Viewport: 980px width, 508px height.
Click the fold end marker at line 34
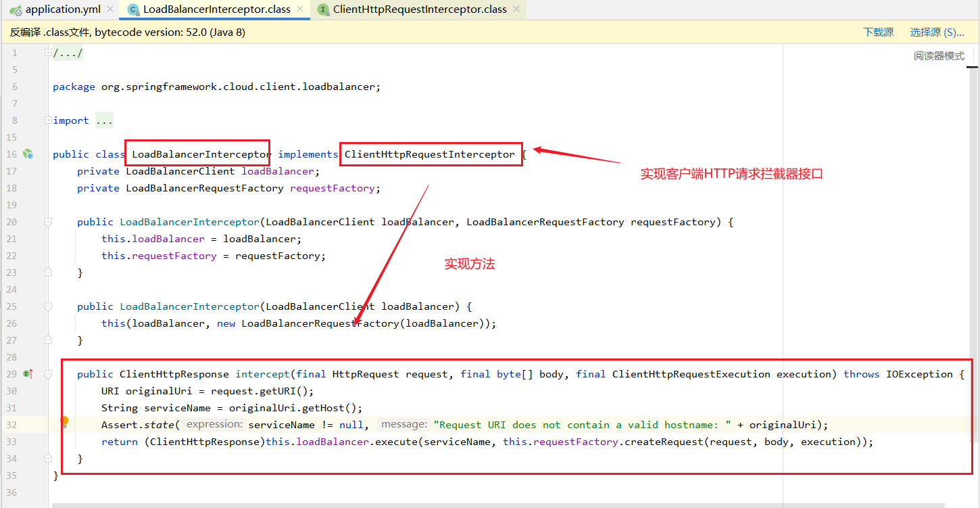48,459
